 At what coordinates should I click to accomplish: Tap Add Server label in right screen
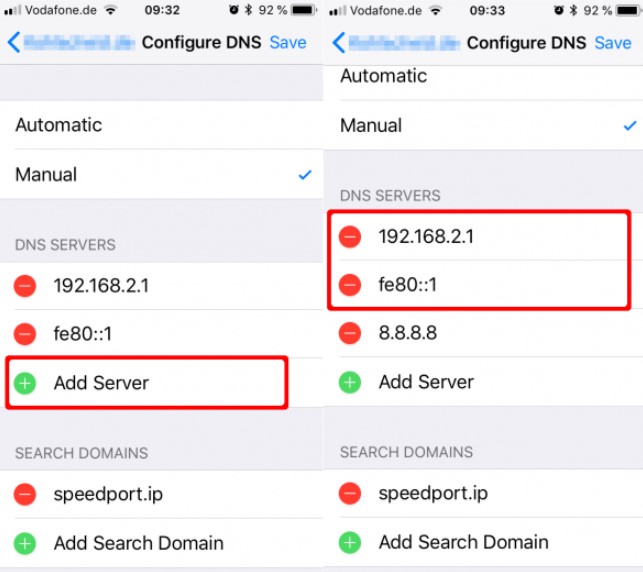[x=426, y=382]
